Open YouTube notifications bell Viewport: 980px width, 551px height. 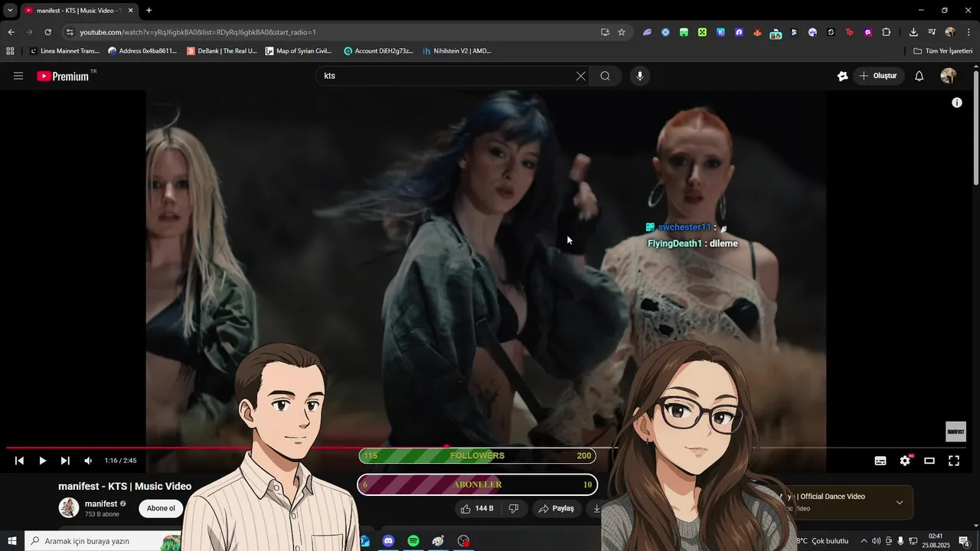click(920, 76)
